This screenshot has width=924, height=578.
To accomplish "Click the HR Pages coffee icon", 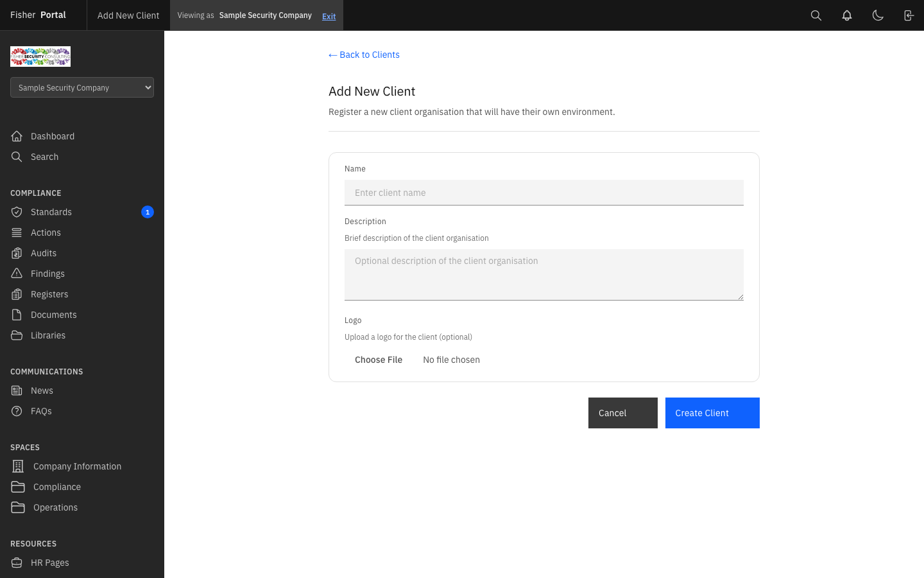I will click(x=17, y=563).
